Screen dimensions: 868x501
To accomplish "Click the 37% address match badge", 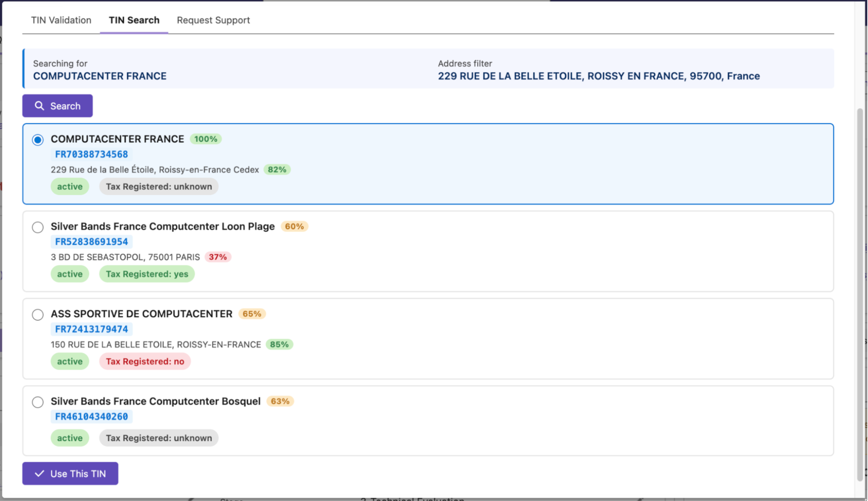I will click(218, 257).
